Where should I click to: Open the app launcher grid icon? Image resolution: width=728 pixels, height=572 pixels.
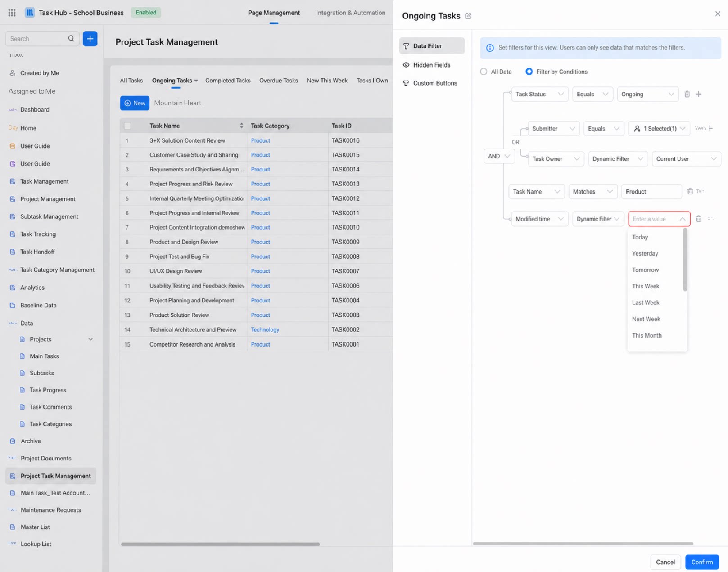pyautogui.click(x=12, y=13)
